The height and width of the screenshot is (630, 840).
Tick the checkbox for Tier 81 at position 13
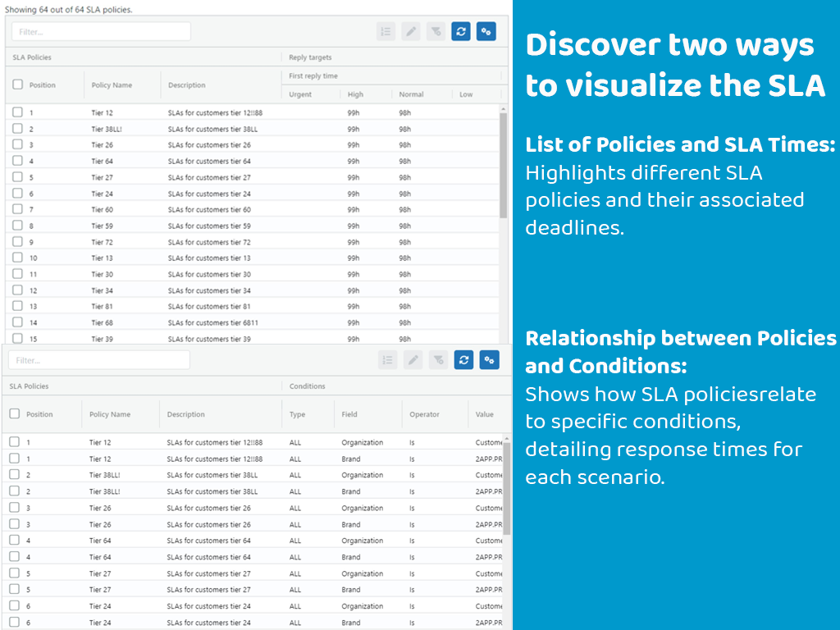(18, 306)
